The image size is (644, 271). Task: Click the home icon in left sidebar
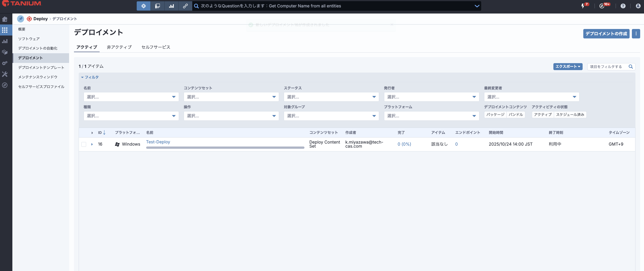5,19
